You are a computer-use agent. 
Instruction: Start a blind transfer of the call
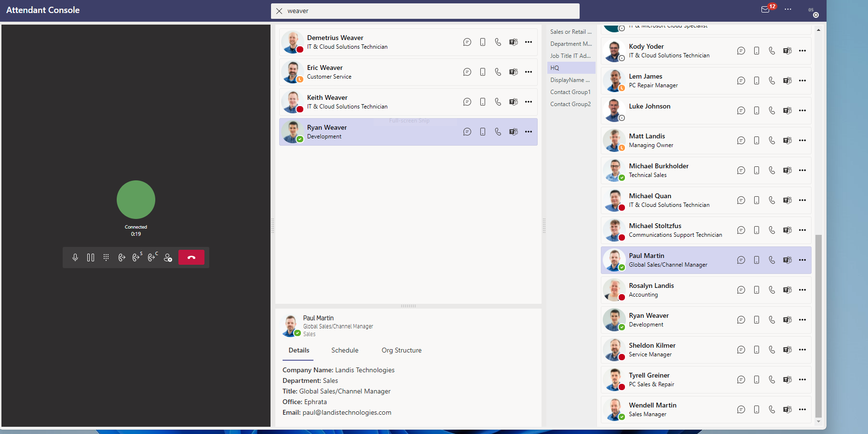click(122, 257)
